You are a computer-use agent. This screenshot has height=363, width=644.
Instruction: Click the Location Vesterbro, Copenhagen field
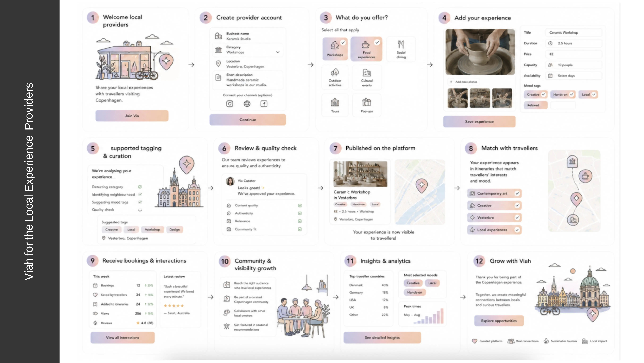click(x=248, y=64)
